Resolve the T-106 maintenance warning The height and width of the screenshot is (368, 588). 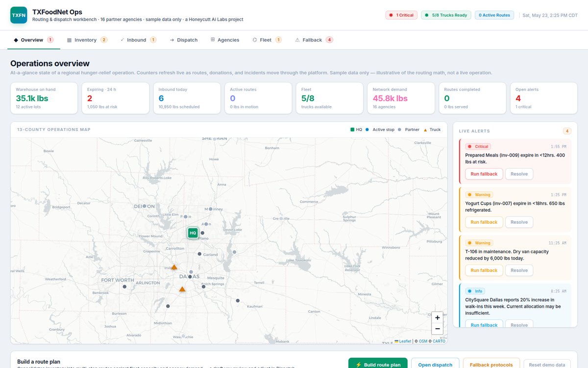[x=519, y=270]
